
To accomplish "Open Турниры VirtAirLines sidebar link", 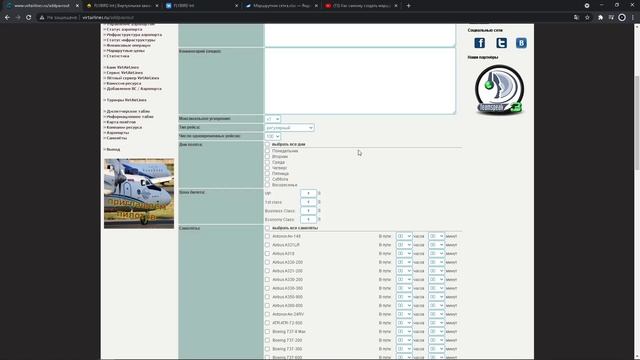I will 127,100.
